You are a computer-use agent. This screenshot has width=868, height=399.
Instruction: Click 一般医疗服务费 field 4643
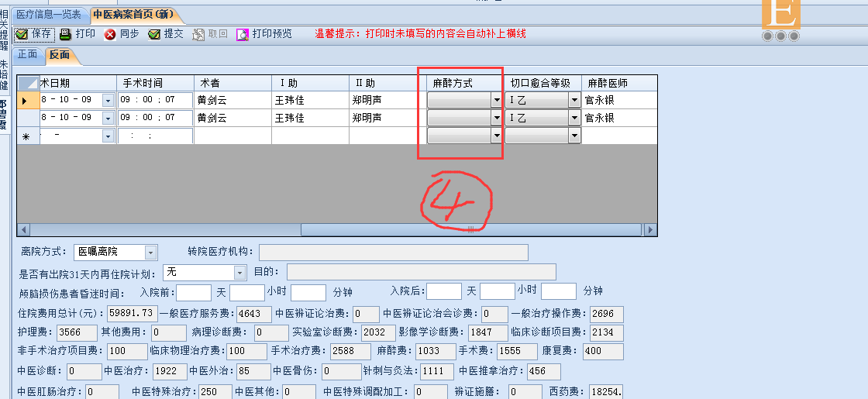coord(254,314)
